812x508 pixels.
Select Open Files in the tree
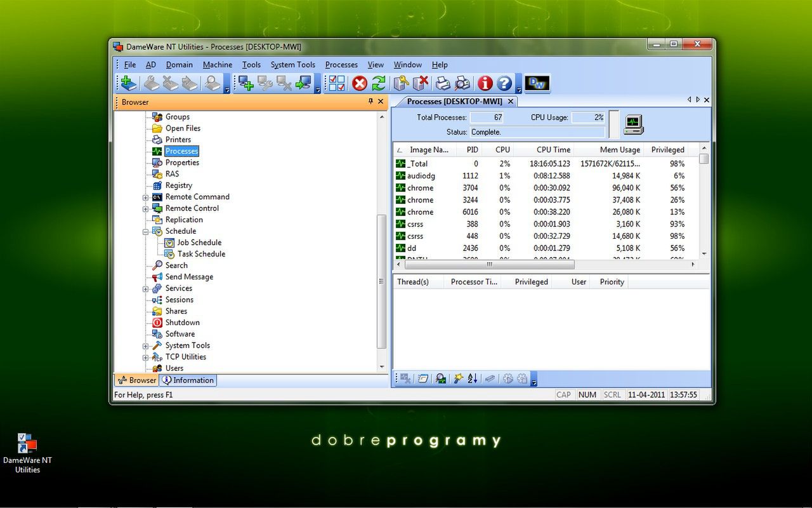(x=183, y=128)
